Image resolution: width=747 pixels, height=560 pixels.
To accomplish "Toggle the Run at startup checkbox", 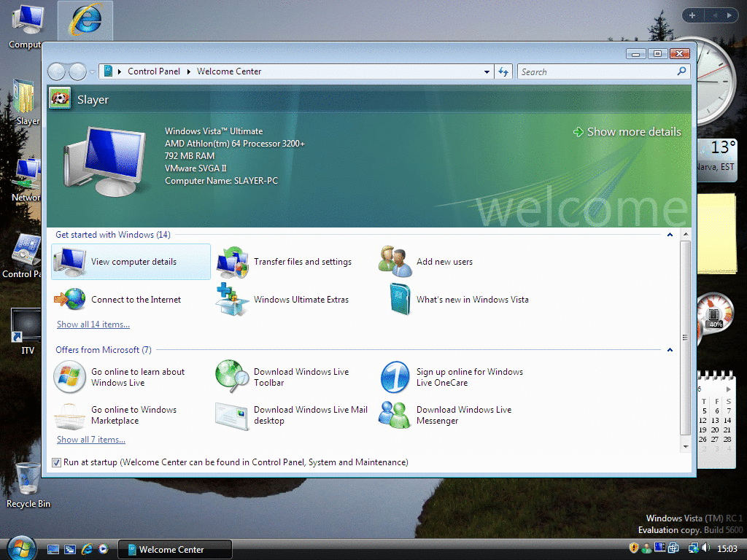I will [57, 462].
